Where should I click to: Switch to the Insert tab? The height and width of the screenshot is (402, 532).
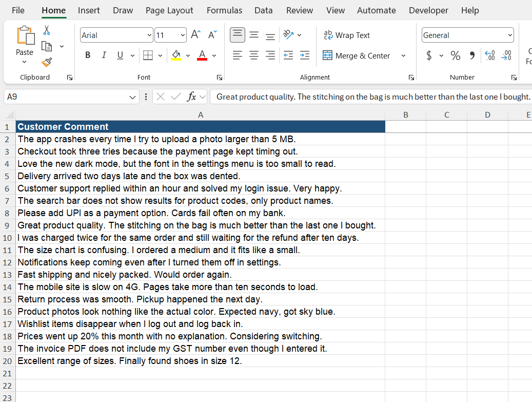click(x=89, y=11)
